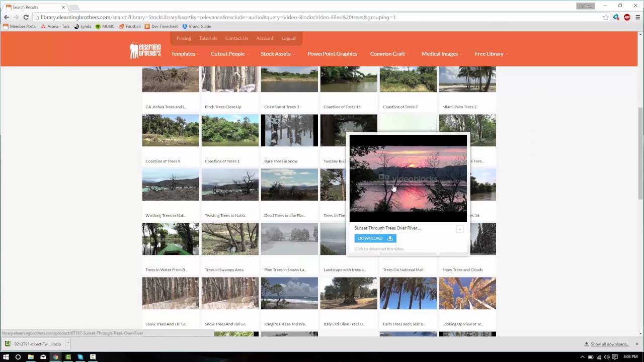Switch to Chrome in the taskbar
The width and height of the screenshot is (644, 362).
55,357
